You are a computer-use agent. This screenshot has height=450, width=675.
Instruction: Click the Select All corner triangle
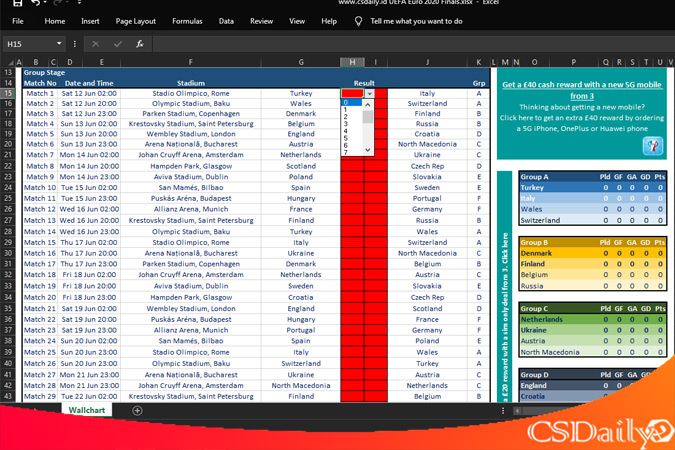pos(10,62)
